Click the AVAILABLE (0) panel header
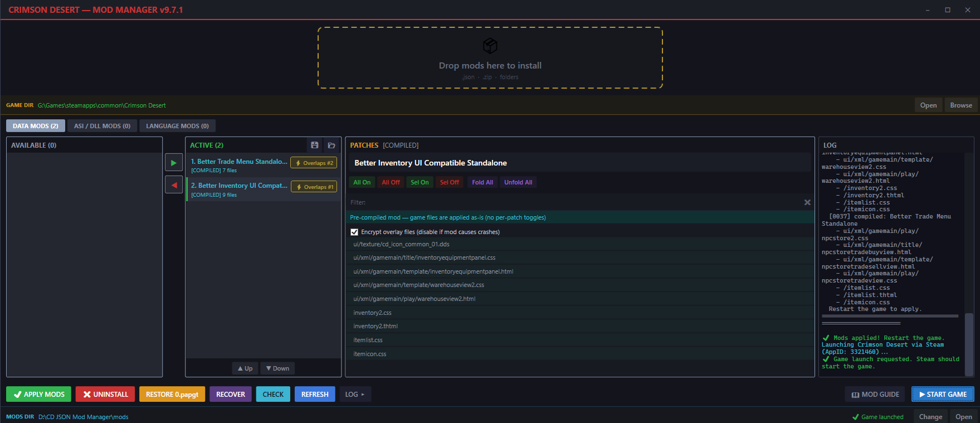 (84, 145)
